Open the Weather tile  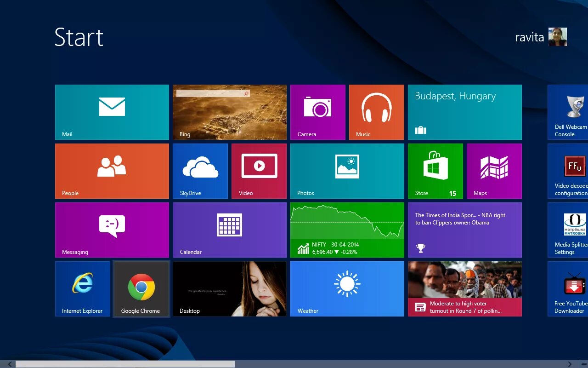coord(347,289)
